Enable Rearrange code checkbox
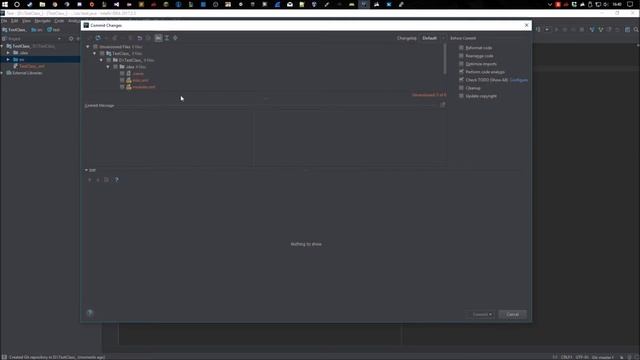This screenshot has width=640, height=360. (x=461, y=56)
